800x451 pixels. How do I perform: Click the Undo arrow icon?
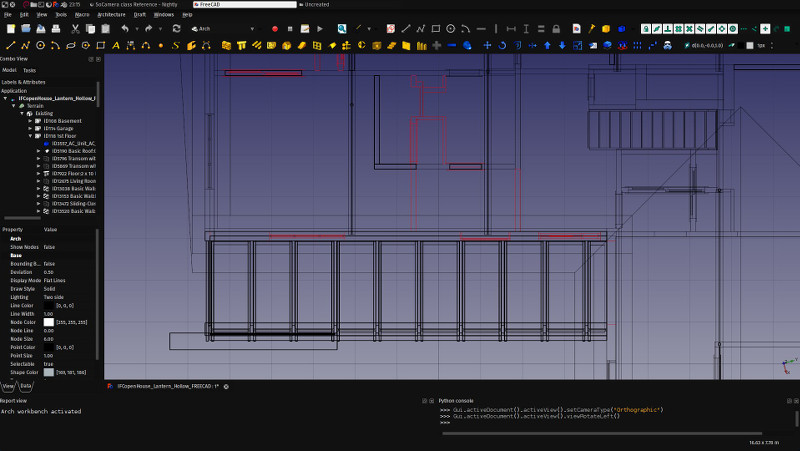point(125,29)
